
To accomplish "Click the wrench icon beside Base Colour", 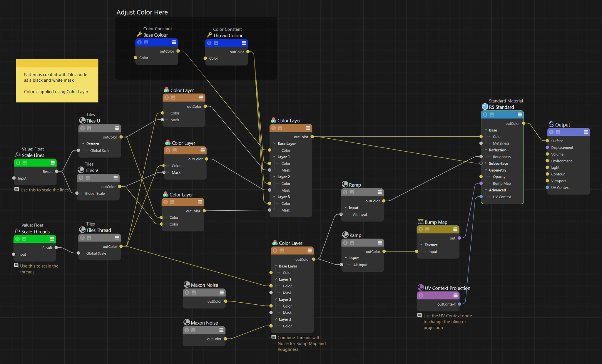I will tap(139, 35).
